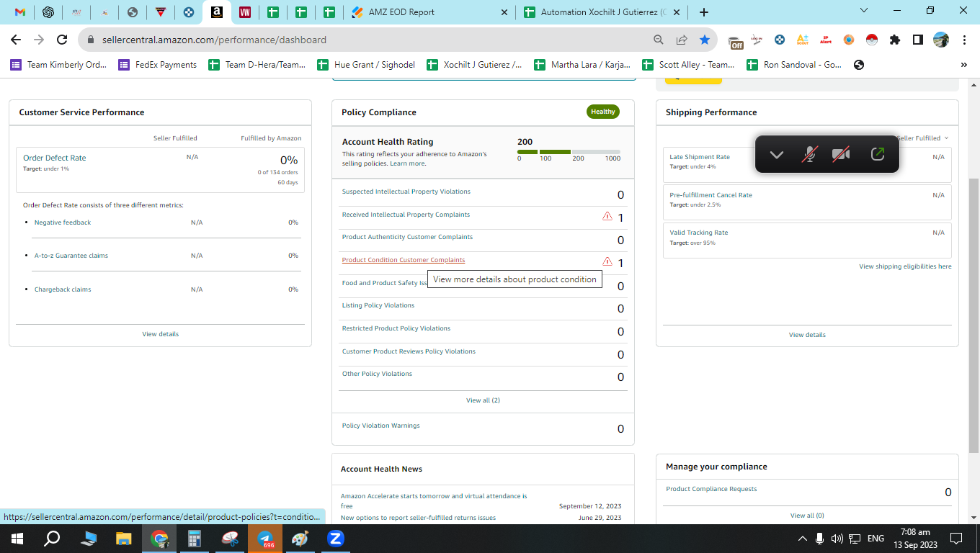Switch to the dark red VW tab
This screenshot has width=980, height=553.
pyautogui.click(x=245, y=12)
